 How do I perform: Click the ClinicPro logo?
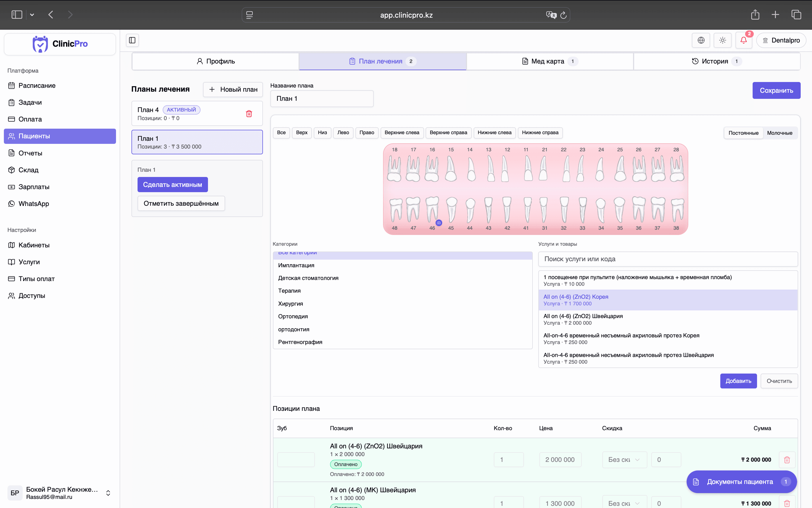[59, 44]
